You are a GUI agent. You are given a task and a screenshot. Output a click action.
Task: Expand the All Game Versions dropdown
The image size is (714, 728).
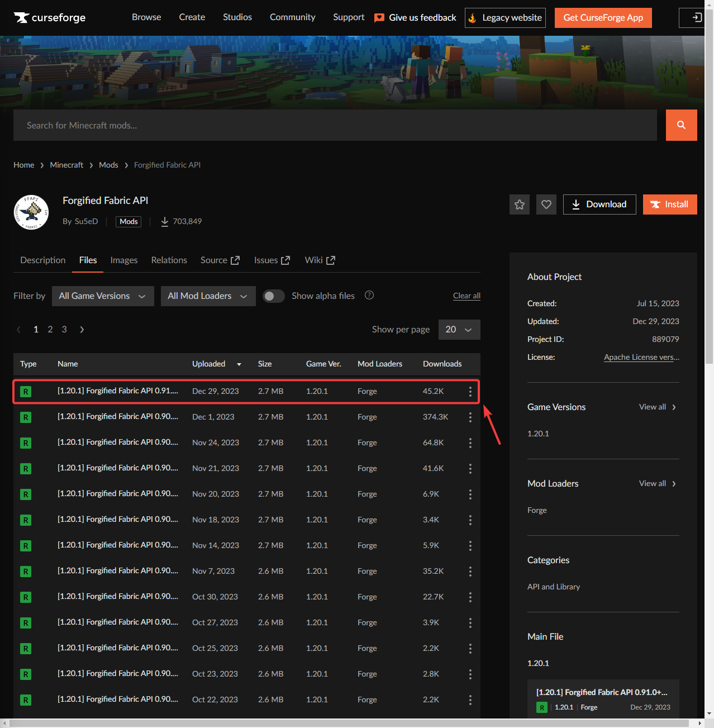103,296
